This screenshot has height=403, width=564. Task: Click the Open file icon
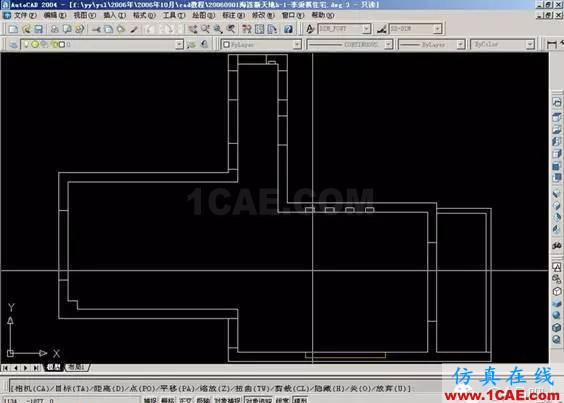coord(26,29)
